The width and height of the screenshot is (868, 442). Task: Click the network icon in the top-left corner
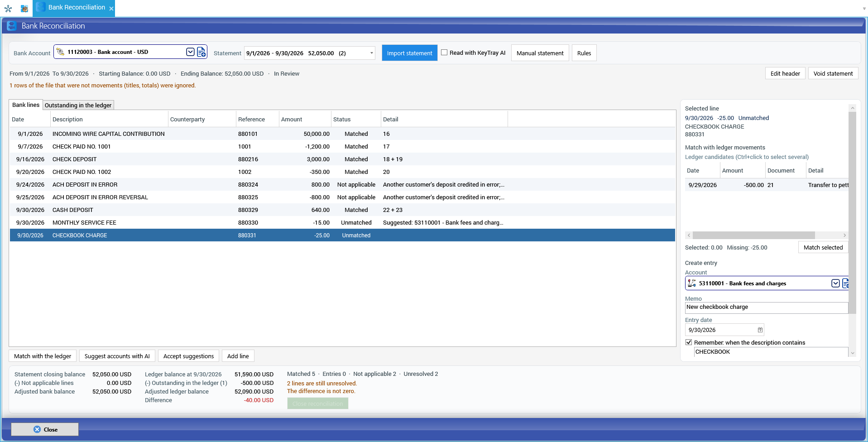click(x=8, y=8)
